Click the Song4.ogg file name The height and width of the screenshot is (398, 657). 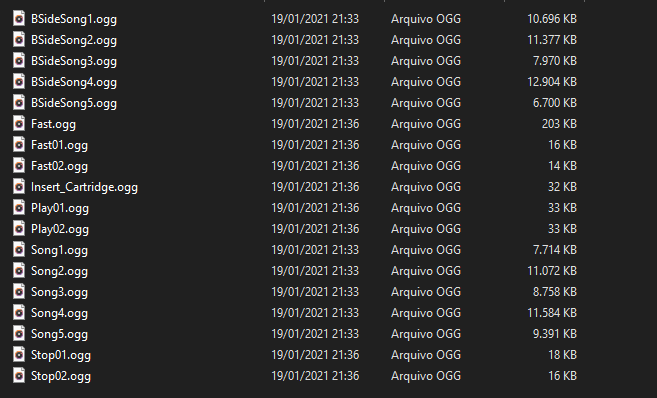pos(59,313)
